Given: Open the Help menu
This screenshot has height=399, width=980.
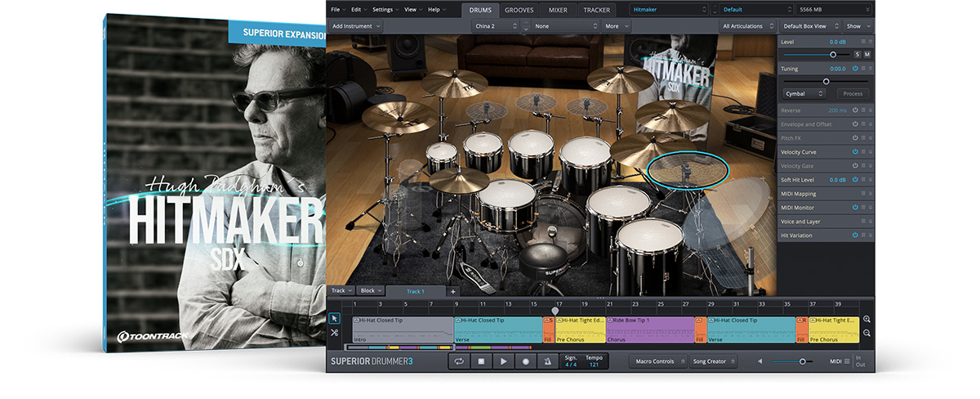Looking at the screenshot, I should pos(436,10).
